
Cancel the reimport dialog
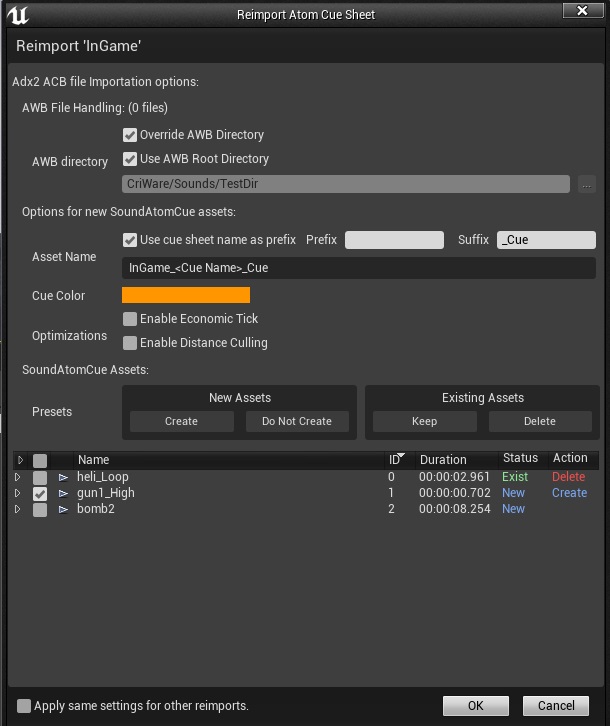pos(556,706)
